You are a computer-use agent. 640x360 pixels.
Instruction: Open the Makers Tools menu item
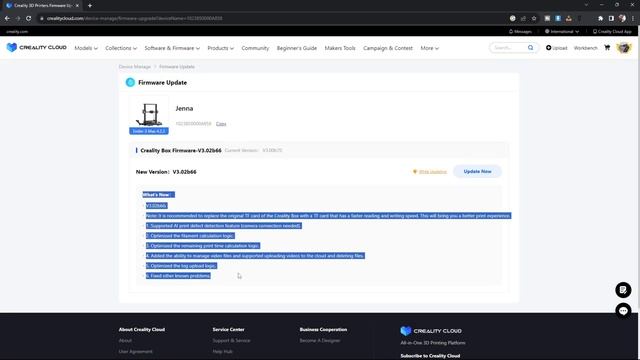pyautogui.click(x=340, y=48)
